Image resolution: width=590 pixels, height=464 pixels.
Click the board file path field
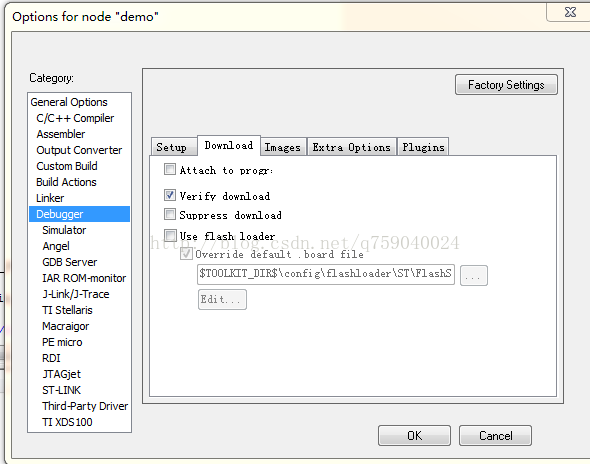point(326,274)
